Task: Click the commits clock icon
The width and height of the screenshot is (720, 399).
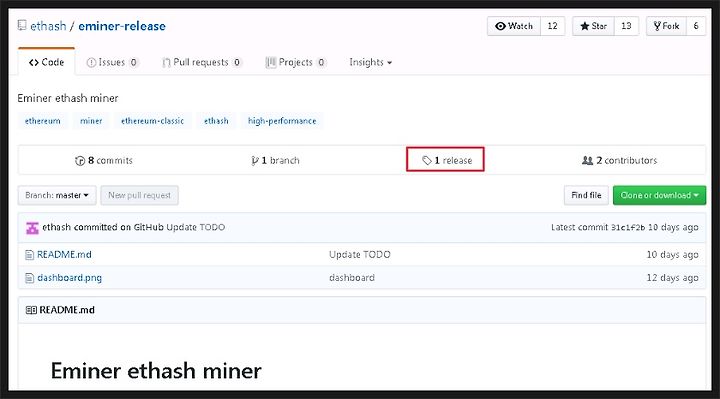Action: coord(80,161)
